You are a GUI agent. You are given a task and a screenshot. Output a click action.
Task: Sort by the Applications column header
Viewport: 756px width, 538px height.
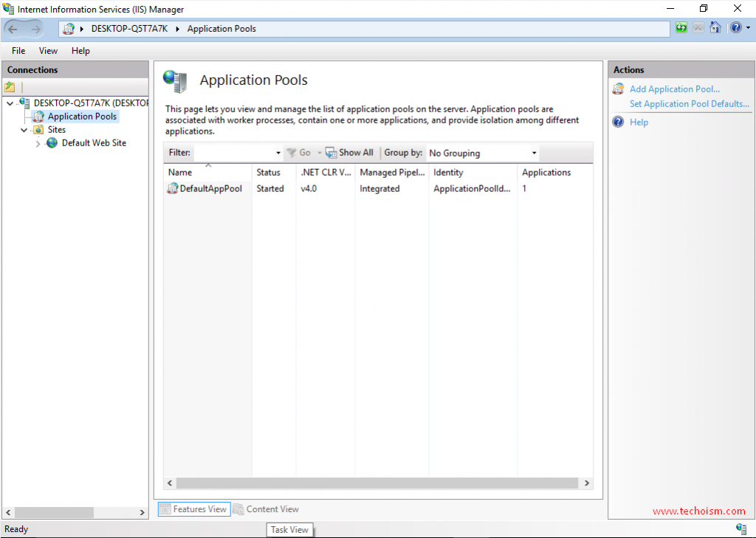(555, 172)
